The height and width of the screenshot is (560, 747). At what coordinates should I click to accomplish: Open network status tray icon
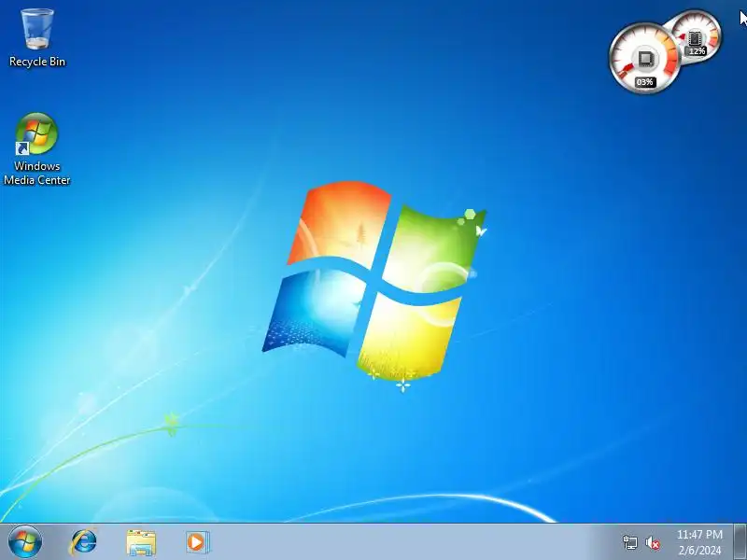[629, 542]
